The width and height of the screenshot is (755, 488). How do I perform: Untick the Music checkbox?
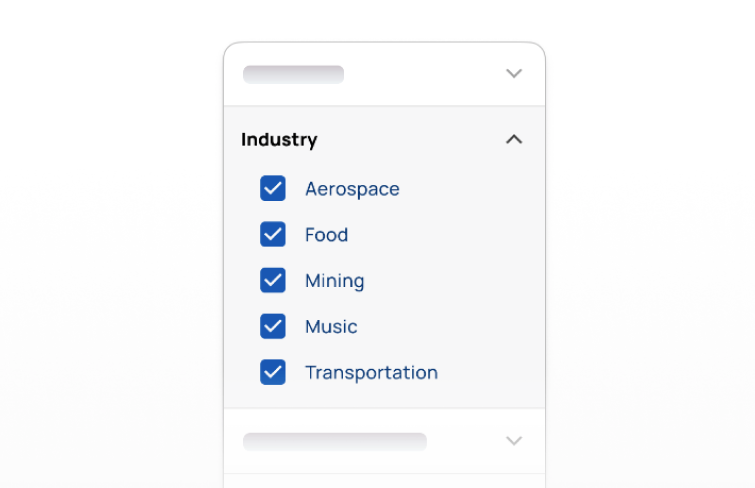coord(273,327)
